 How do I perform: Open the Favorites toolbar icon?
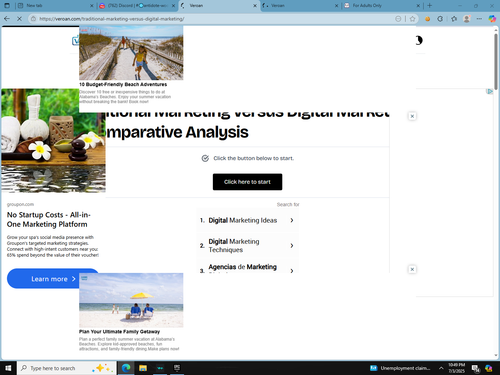click(454, 19)
